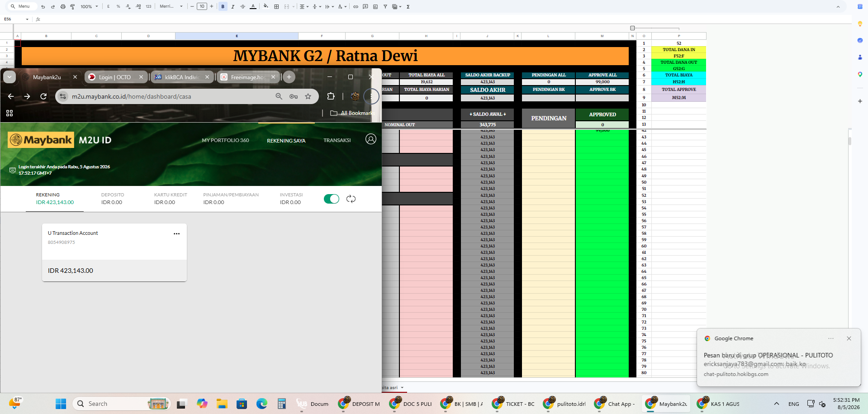Open a new Chrome tab
The image size is (868, 414).
point(289,77)
